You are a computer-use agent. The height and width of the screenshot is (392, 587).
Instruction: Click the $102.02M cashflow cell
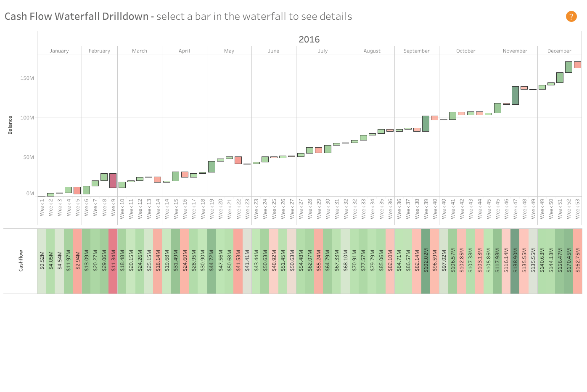click(426, 261)
